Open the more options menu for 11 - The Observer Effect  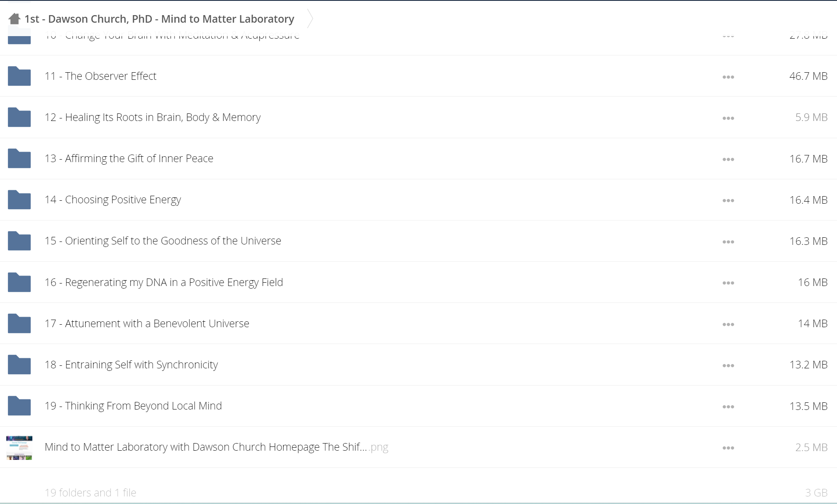728,77
